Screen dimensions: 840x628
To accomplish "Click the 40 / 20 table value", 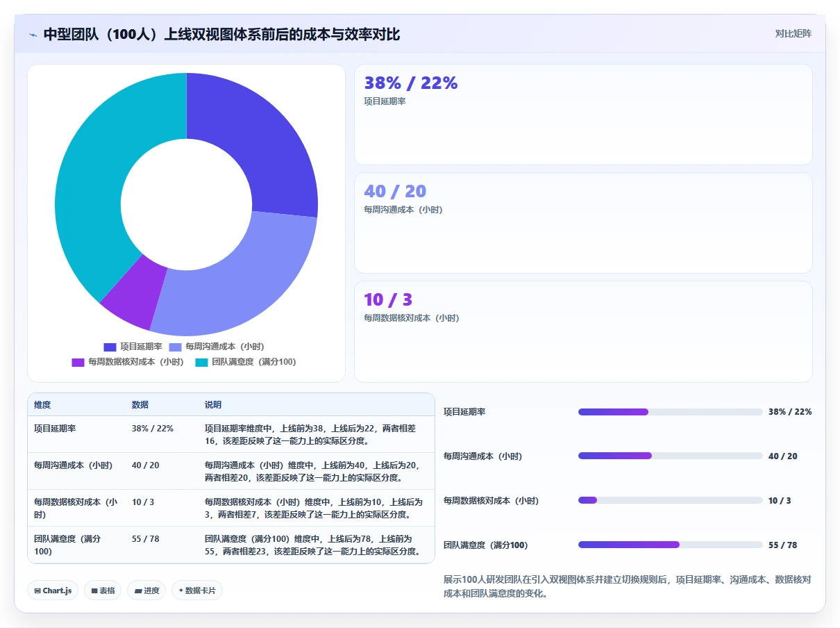I will click(145, 465).
